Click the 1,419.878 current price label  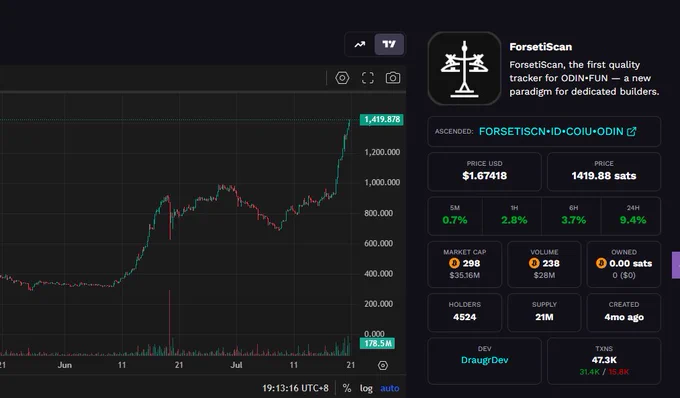pyautogui.click(x=382, y=119)
